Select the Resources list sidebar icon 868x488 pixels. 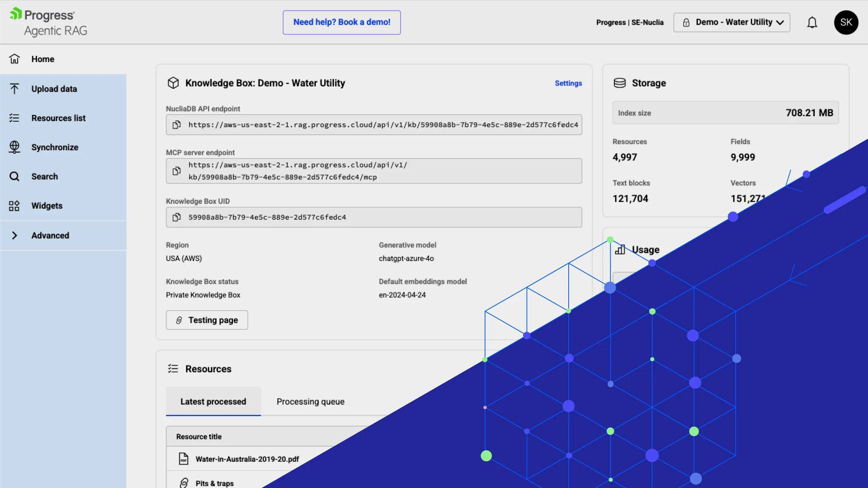click(x=14, y=118)
